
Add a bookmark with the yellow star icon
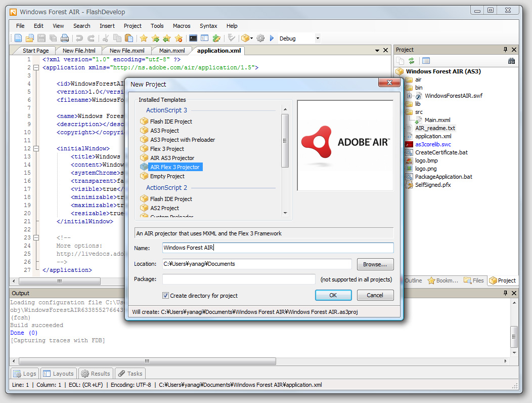pyautogui.click(x=144, y=38)
